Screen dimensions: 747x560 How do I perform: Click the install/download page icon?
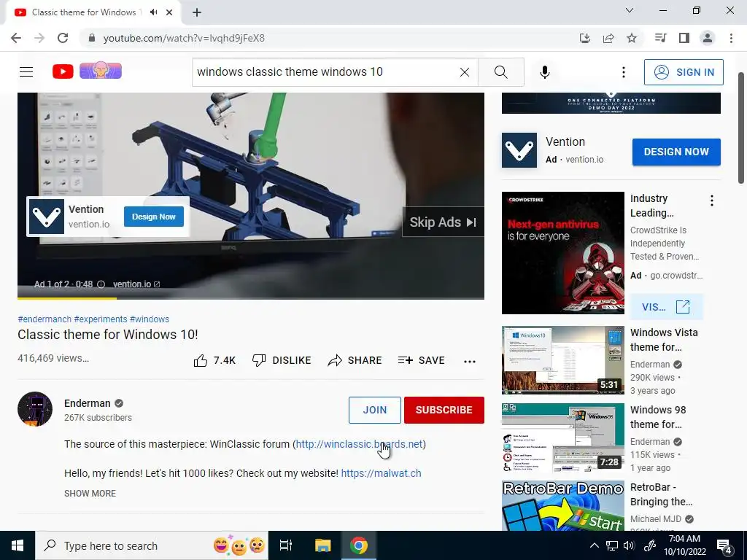pos(584,38)
